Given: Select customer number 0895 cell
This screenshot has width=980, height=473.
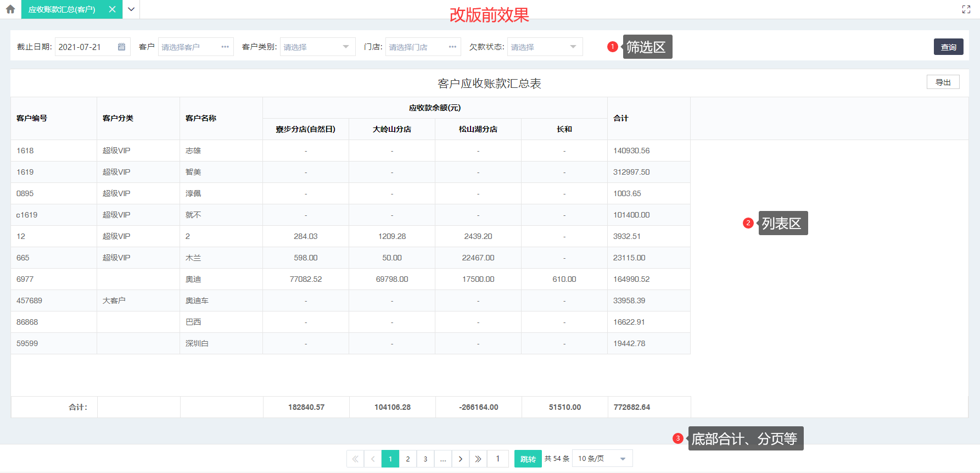Looking at the screenshot, I should pyautogui.click(x=54, y=193).
